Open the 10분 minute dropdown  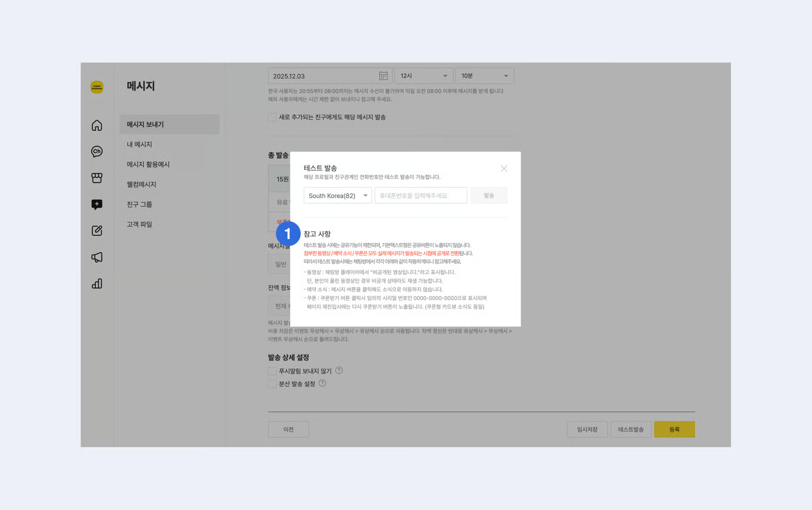(485, 76)
